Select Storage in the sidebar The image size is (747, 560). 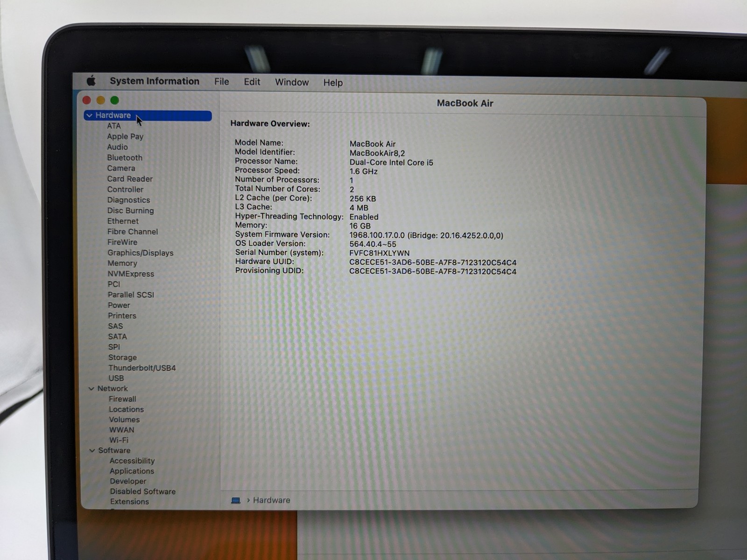122,357
